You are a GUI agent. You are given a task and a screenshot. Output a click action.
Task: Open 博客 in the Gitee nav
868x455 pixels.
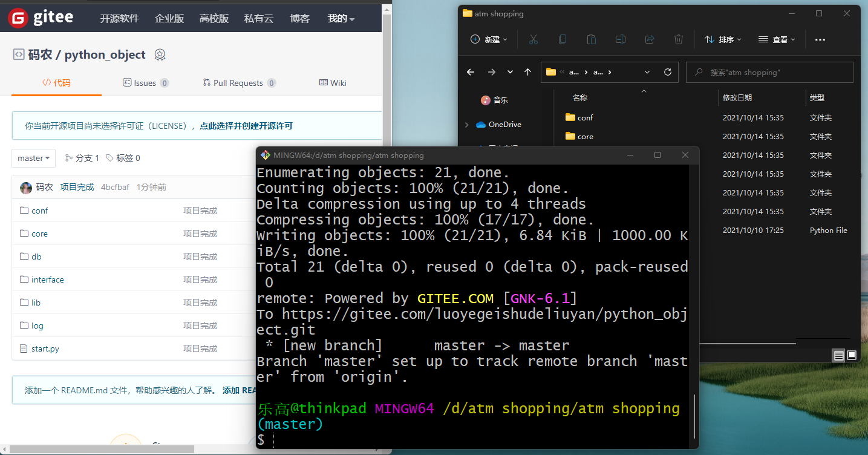point(300,19)
